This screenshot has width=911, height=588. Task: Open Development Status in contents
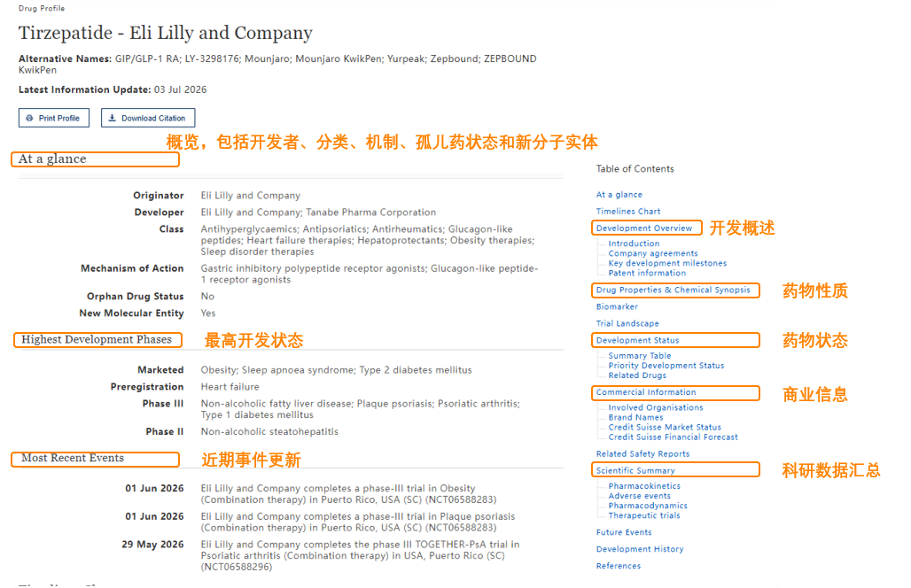637,340
